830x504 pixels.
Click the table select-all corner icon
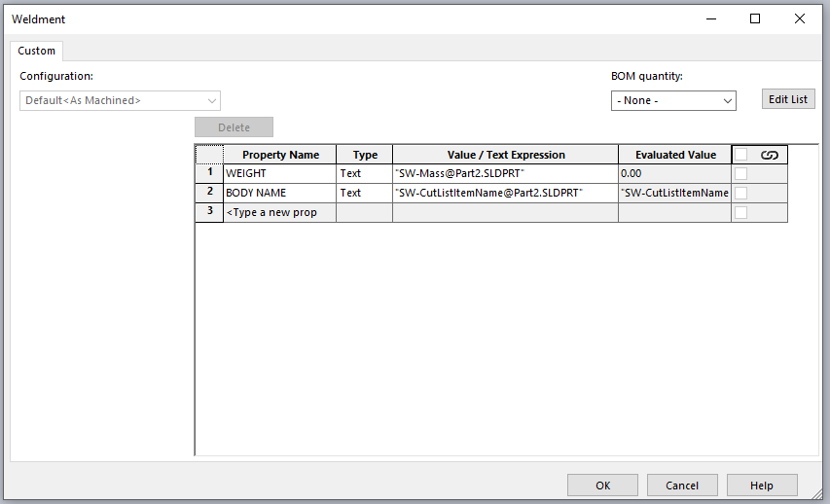click(x=209, y=155)
